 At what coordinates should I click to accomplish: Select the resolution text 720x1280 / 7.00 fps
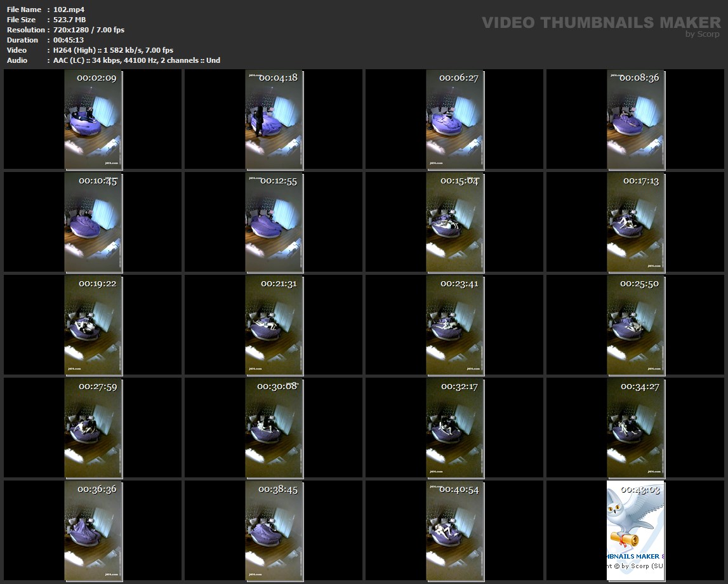89,30
